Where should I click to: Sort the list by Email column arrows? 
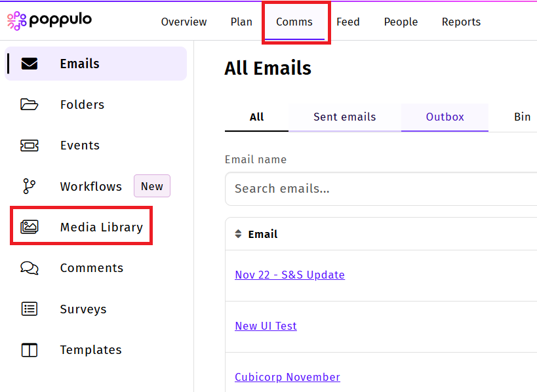[239, 234]
